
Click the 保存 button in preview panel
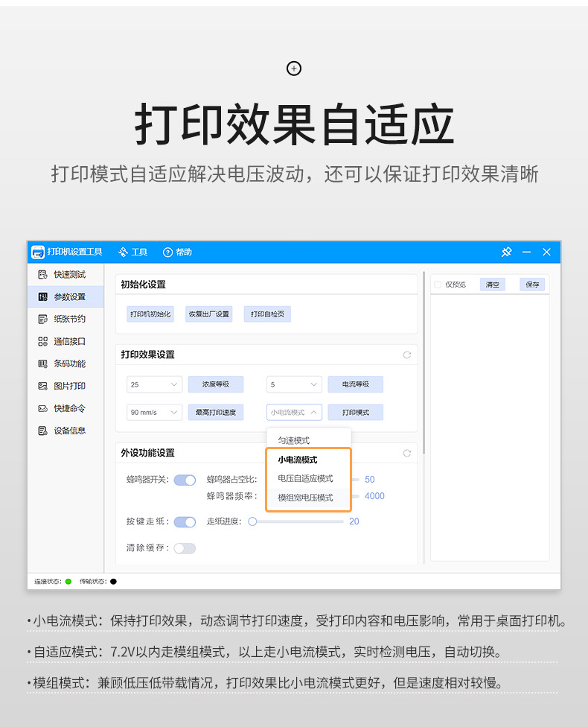pyautogui.click(x=532, y=285)
